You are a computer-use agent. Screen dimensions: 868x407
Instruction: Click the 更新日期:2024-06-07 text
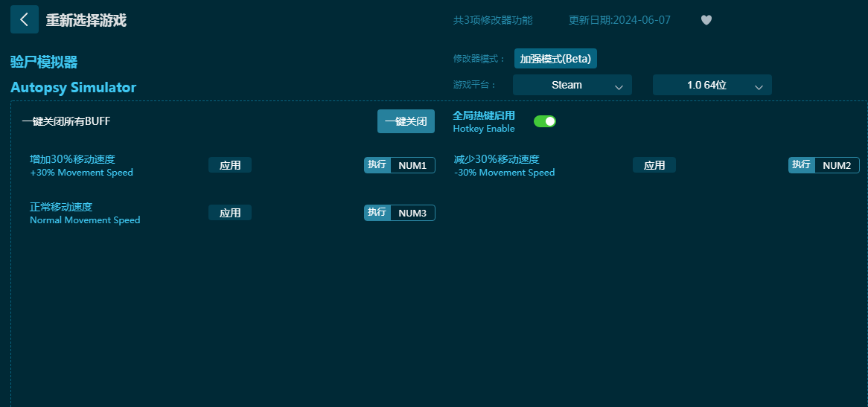(x=619, y=20)
